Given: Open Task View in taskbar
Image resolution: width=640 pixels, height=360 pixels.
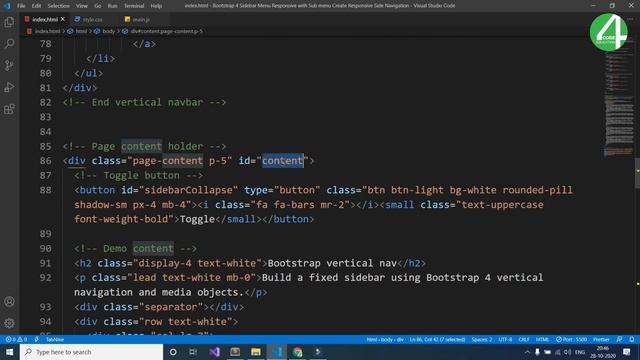Looking at the screenshot, I should 193,352.
